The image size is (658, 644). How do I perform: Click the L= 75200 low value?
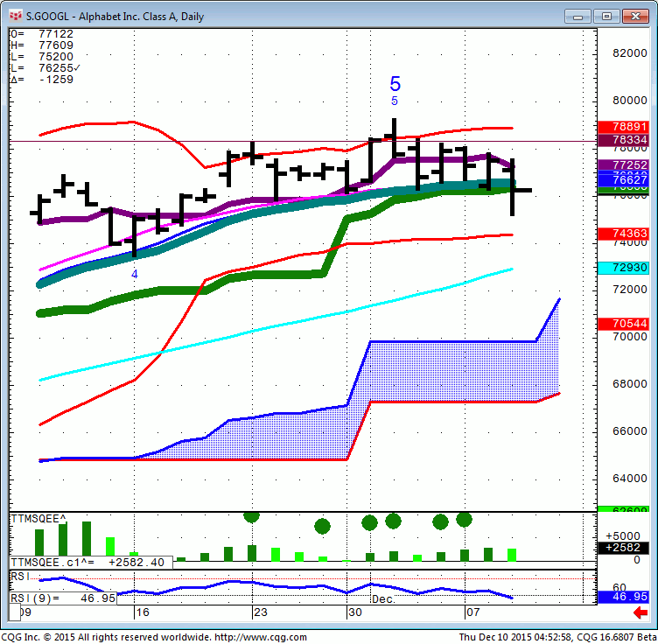[x=41, y=57]
